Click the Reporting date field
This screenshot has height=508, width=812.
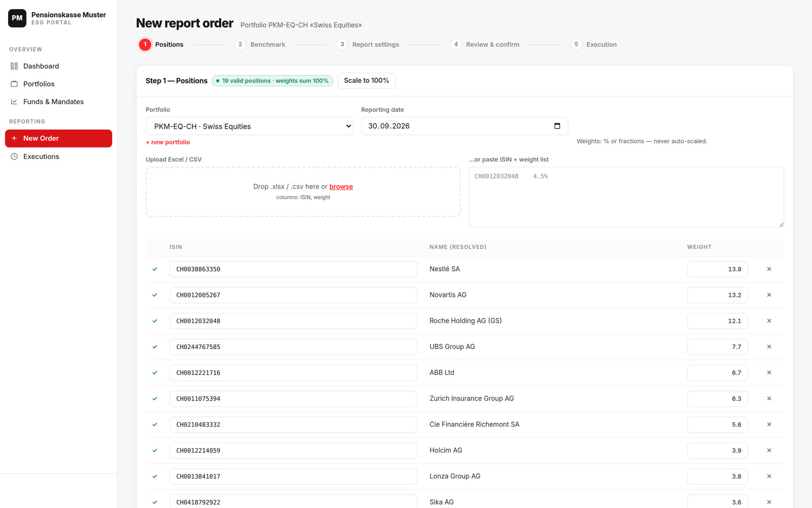pos(464,126)
